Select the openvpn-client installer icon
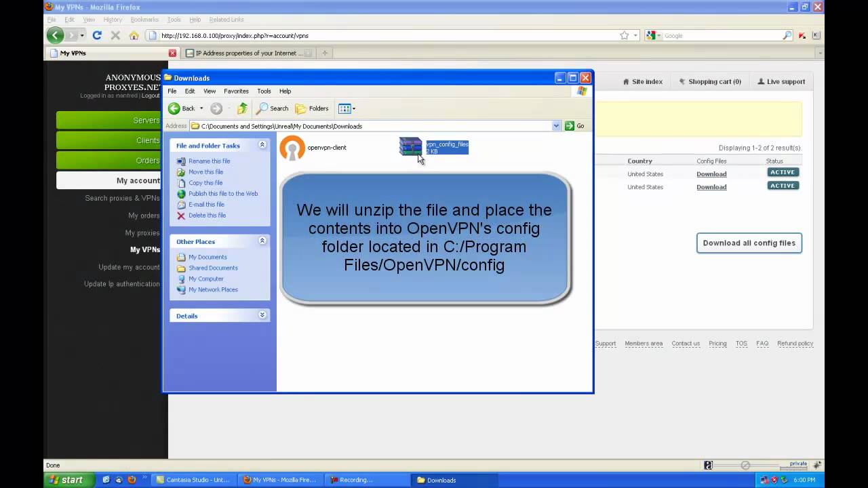 (x=293, y=148)
